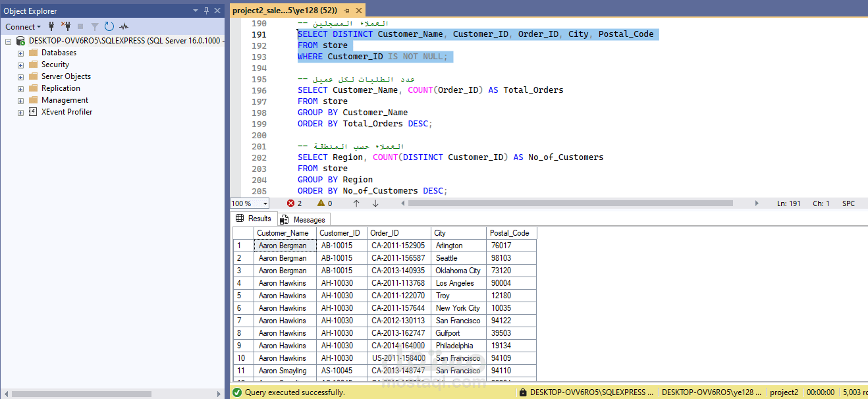868x399 pixels.
Task: Pin the project2_sale query tab
Action: 347,11
